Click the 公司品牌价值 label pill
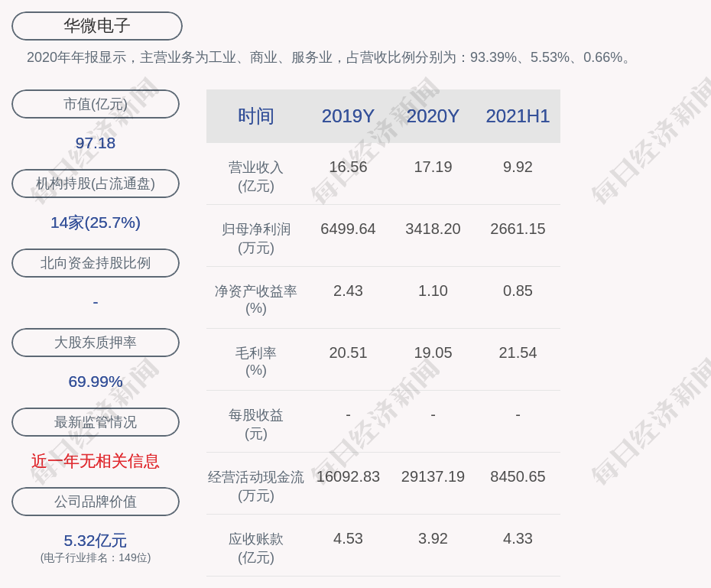711x588 pixels. coord(96,502)
